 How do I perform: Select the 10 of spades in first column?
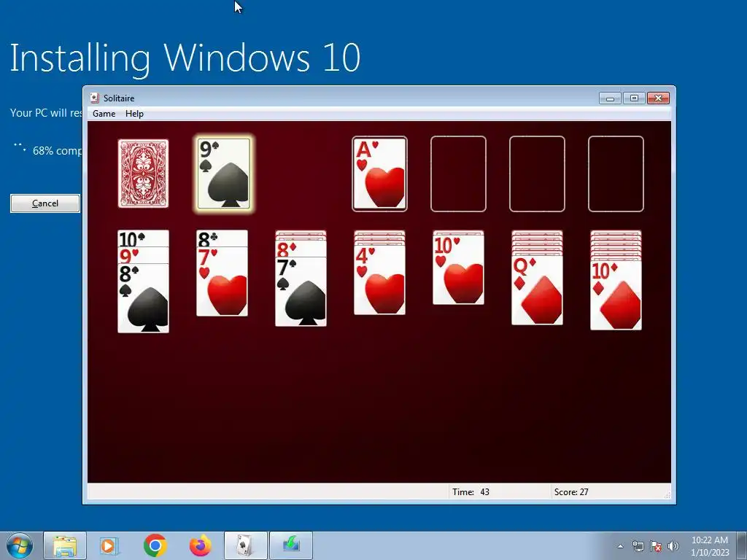coord(143,238)
